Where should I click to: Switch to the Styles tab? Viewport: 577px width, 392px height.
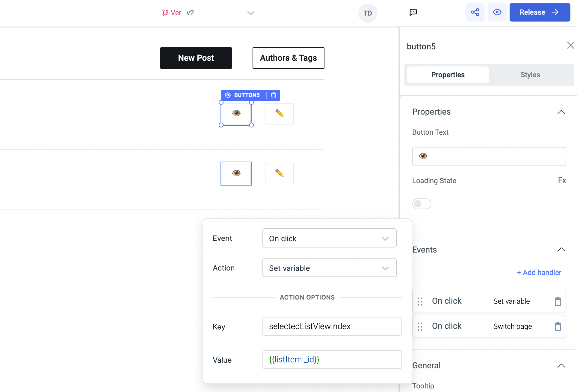[530, 75]
